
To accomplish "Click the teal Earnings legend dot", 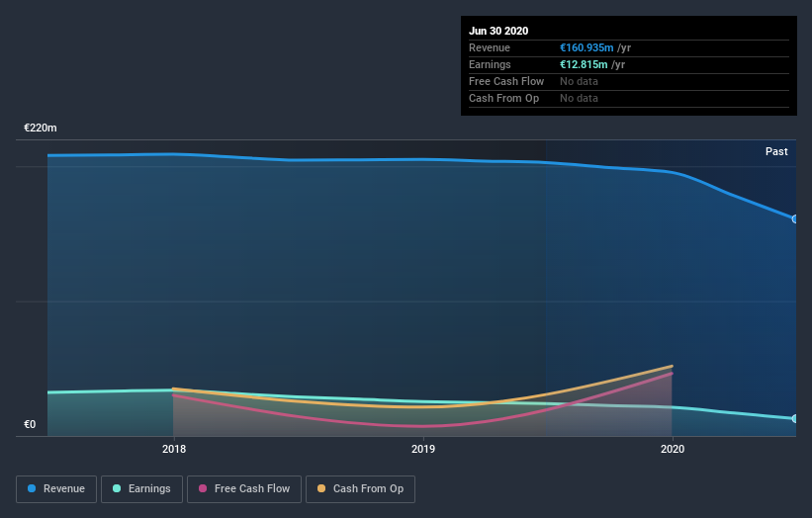I will [x=117, y=488].
